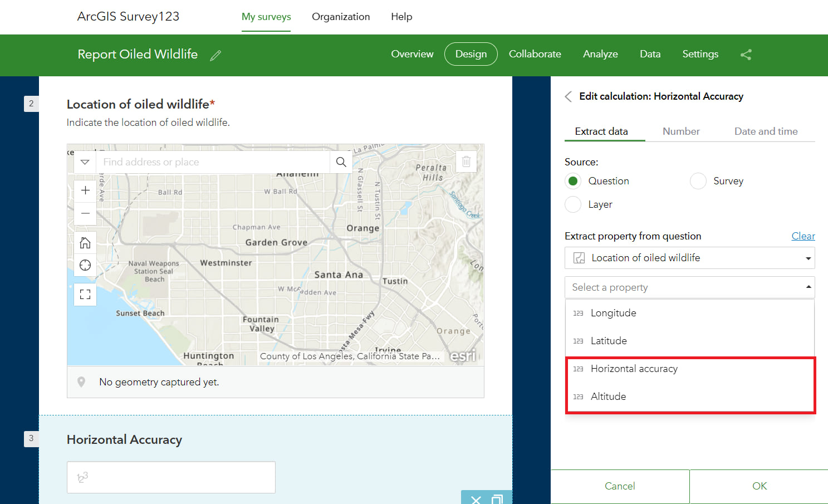This screenshot has width=828, height=504.
Task: Expand the map to fullscreen mode
Action: click(85, 294)
